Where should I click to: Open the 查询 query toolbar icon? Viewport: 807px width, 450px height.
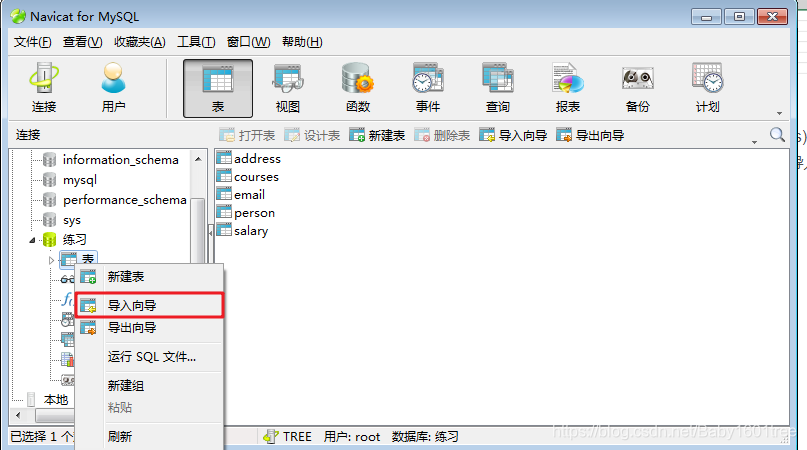click(498, 88)
